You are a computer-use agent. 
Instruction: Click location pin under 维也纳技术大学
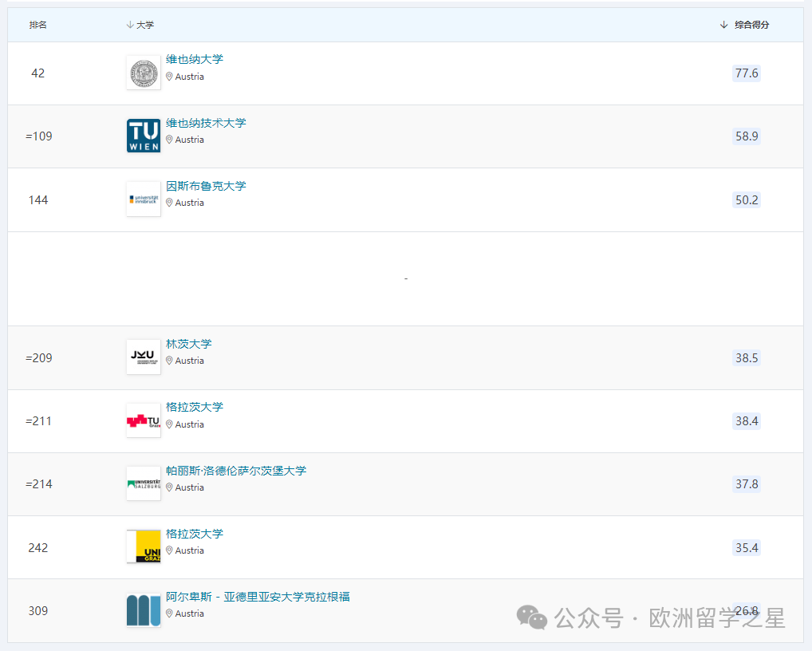[169, 140]
